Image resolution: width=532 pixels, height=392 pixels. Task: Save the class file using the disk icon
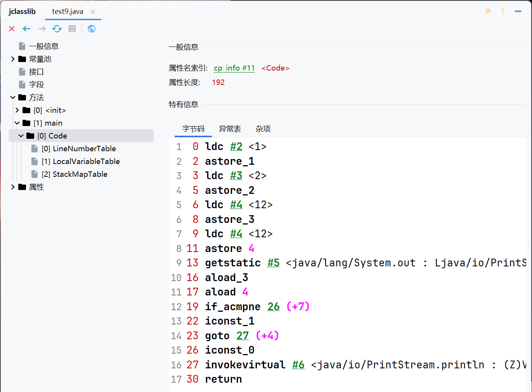72,29
